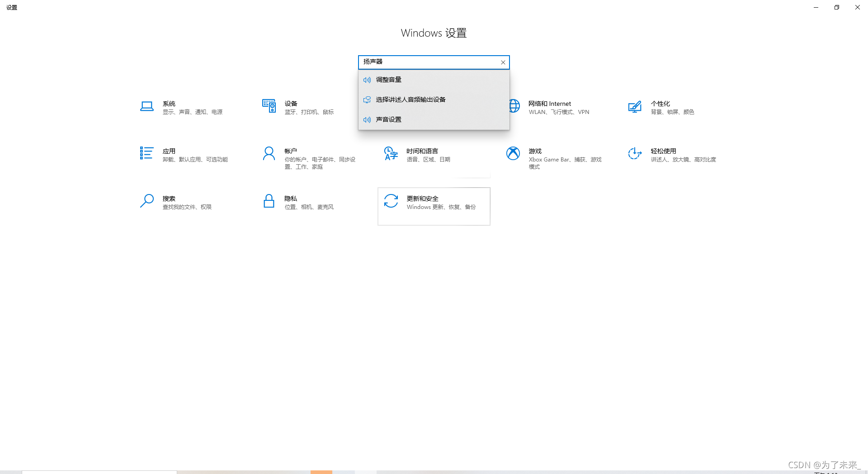Click the Windows 更新、恢复、备份 description
The width and height of the screenshot is (868, 474).
pyautogui.click(x=441, y=207)
